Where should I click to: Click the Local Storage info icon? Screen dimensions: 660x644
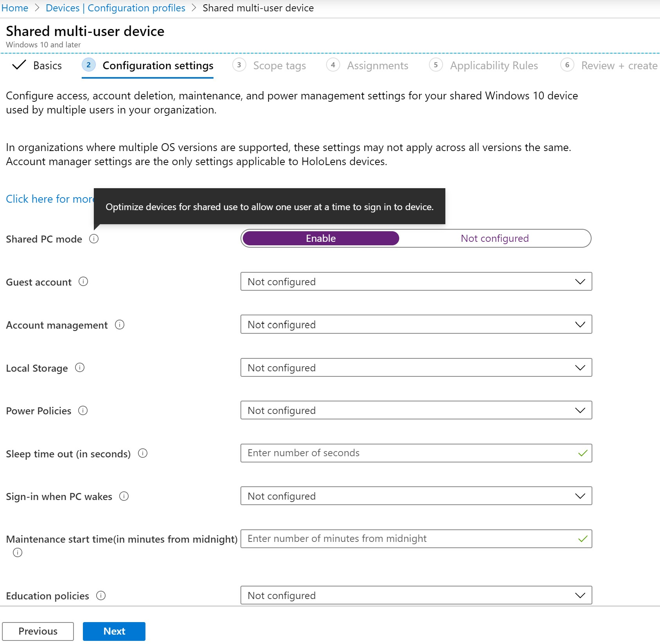pos(80,368)
